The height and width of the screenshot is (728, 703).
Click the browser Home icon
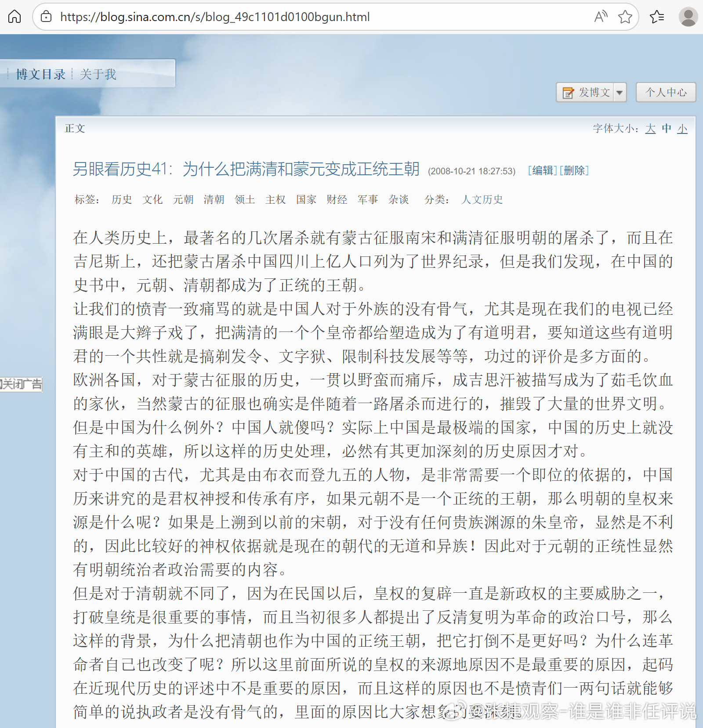(x=14, y=17)
